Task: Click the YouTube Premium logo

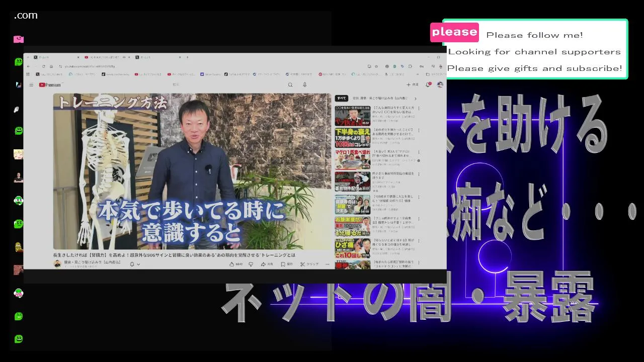Action: click(50, 85)
